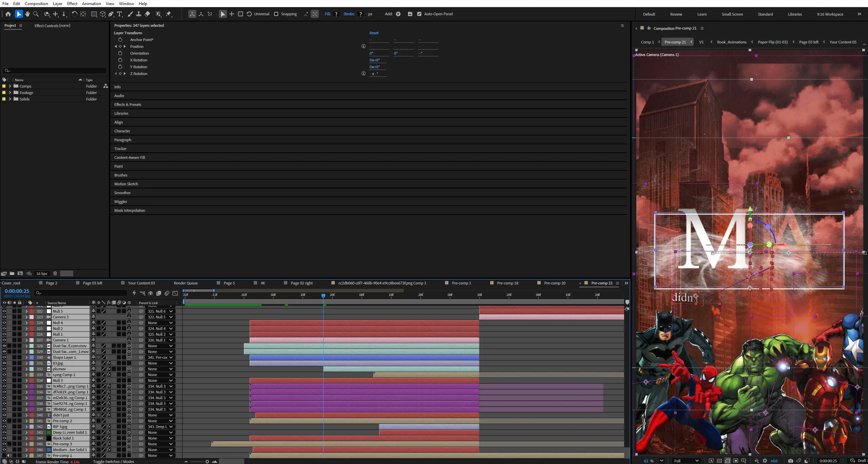The image size is (868, 464).
Task: Select the Hand tool
Action: pos(27,14)
